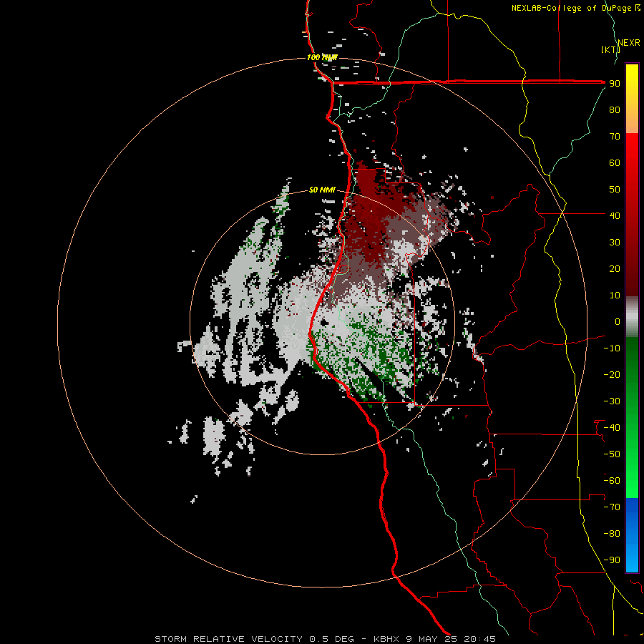Click the 80 value on the velocity scale
The height and width of the screenshot is (644, 644).
[x=615, y=109]
